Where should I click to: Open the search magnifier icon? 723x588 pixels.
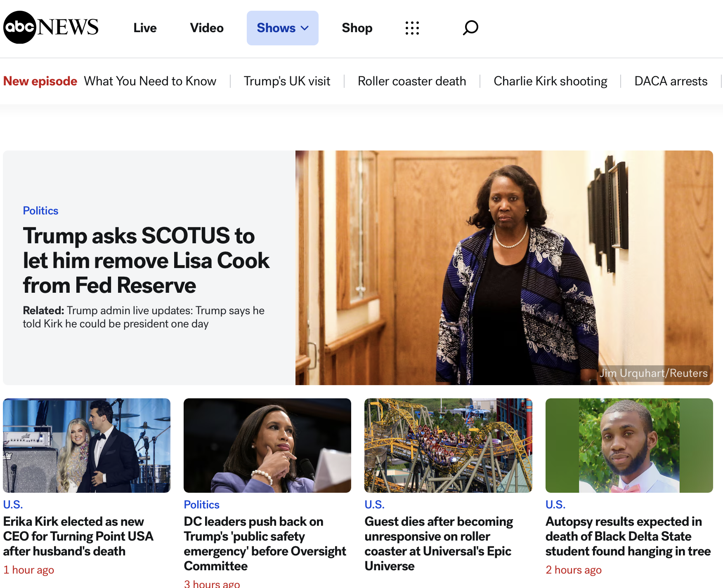470,28
